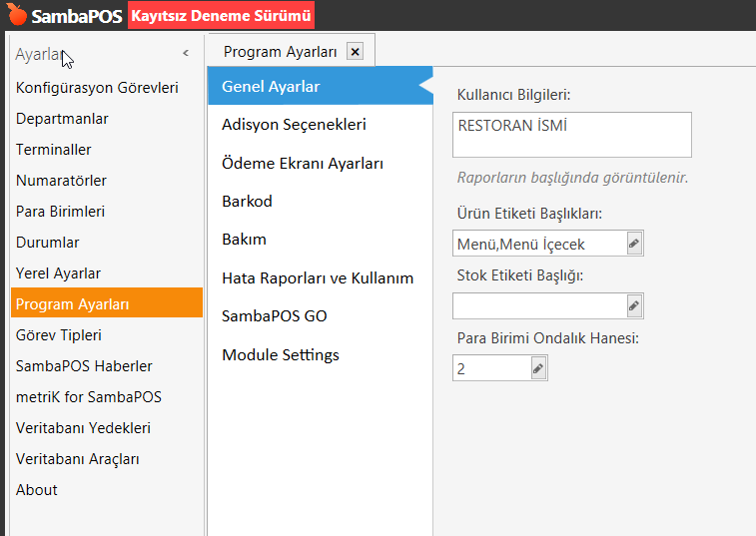Select Veritabanı Yedekleri in sidebar
Viewport: 756px width, 536px height.
coord(83,428)
